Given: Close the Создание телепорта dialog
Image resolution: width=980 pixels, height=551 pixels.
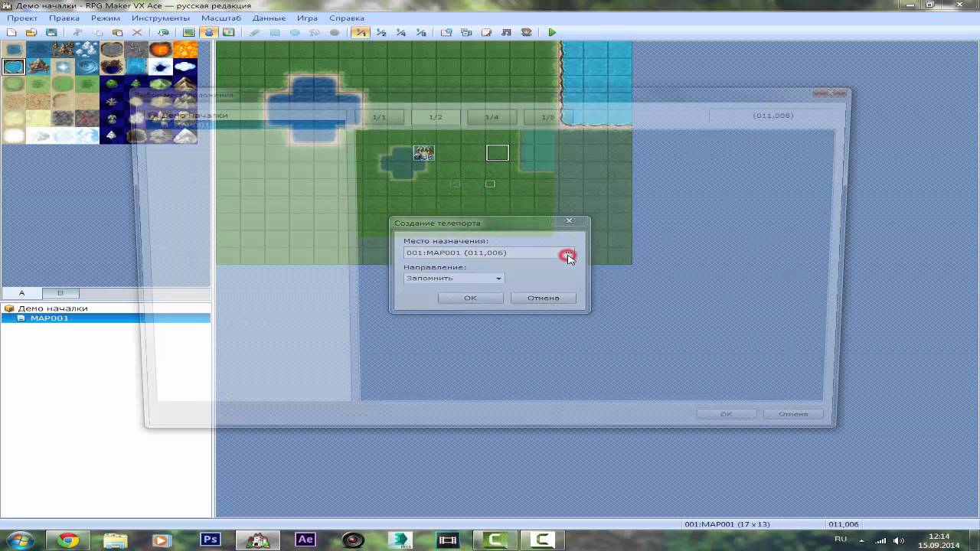Looking at the screenshot, I should pos(569,220).
